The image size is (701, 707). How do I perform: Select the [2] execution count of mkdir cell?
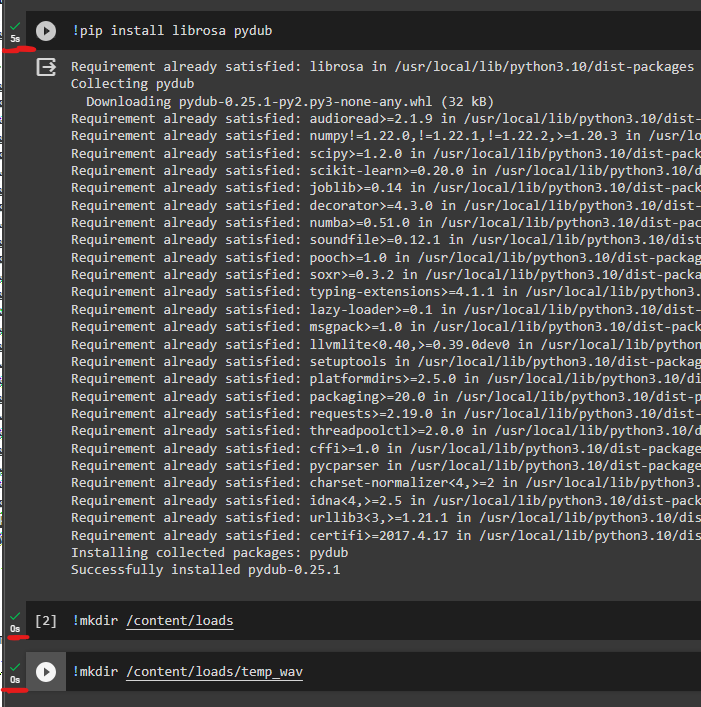tap(46, 621)
